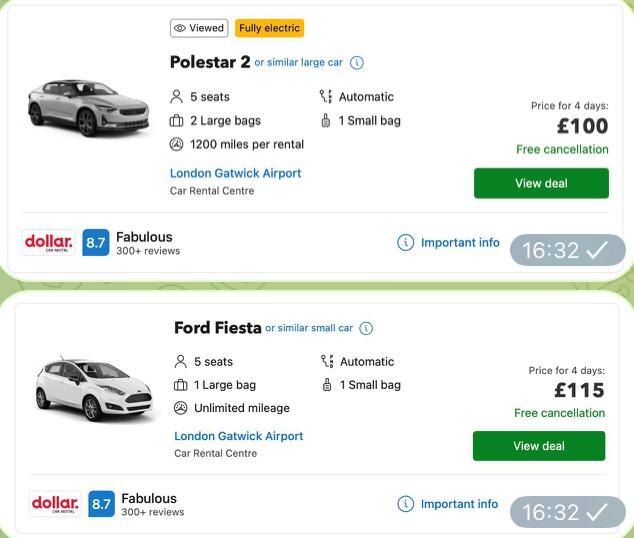Open London Gatwick Airport link on Polestar card
Image resolution: width=634 pixels, height=538 pixels.
click(x=235, y=173)
